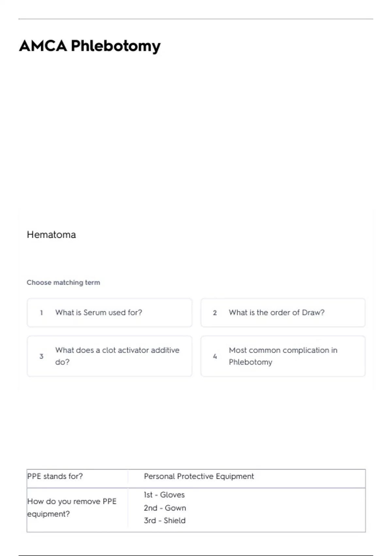Click the number 2 option badge

215,313
